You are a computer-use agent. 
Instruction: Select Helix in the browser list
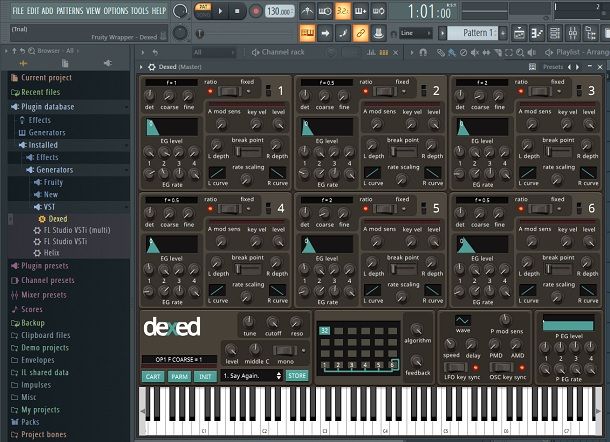[51, 253]
